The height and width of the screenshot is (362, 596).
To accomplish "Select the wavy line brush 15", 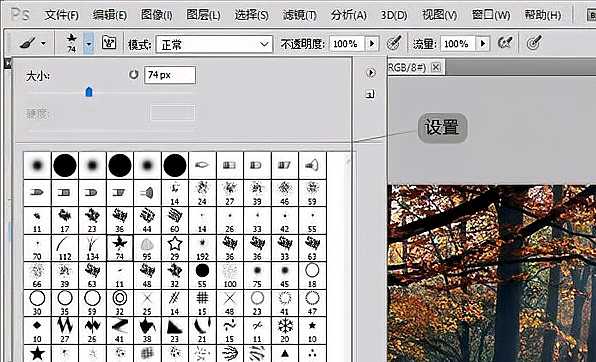I will click(x=230, y=330).
